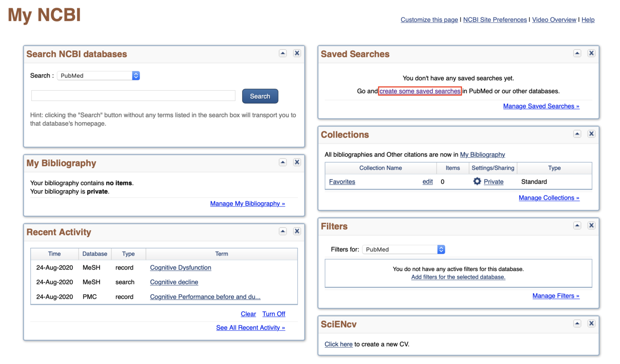Open Settings/Sharing gear for Favorites collection

478,181
